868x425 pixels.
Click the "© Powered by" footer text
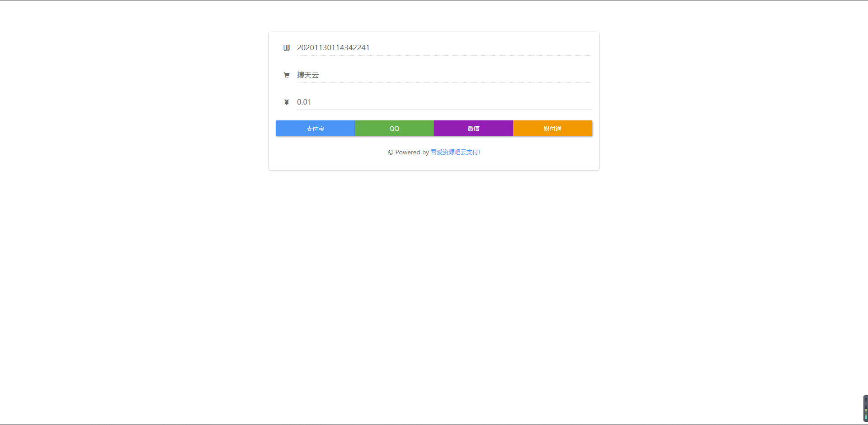tap(408, 152)
